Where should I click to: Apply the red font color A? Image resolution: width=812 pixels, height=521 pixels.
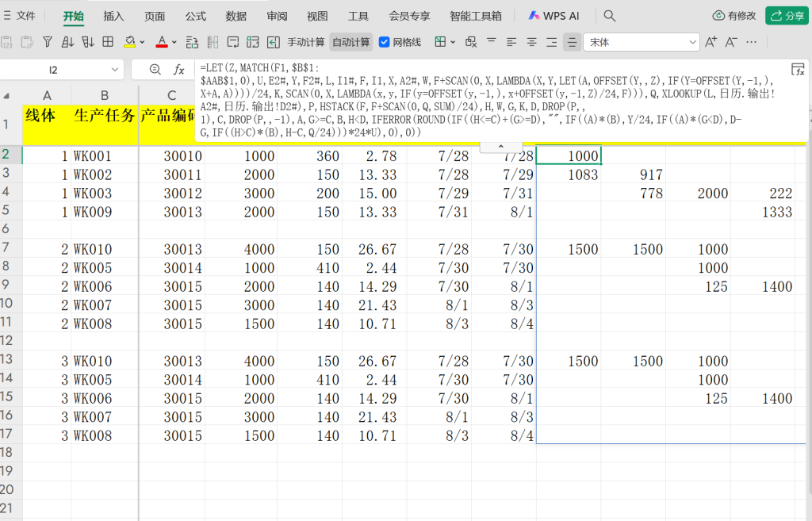click(162, 42)
